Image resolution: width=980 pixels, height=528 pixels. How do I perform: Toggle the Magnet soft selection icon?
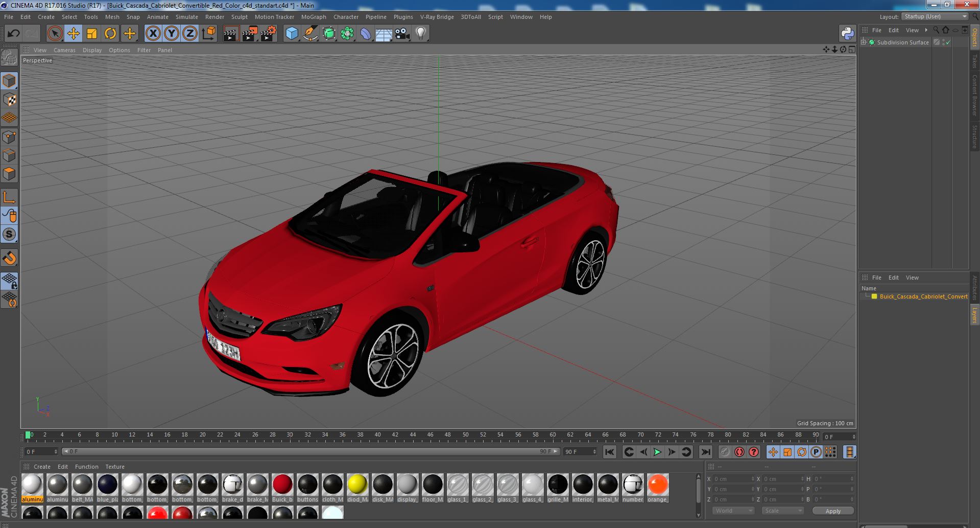pos(10,258)
